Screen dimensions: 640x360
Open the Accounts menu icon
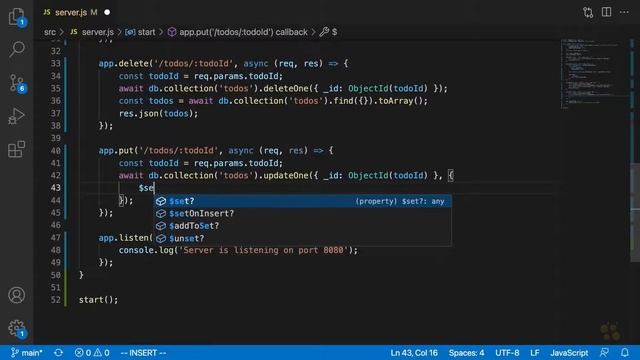tap(16, 295)
